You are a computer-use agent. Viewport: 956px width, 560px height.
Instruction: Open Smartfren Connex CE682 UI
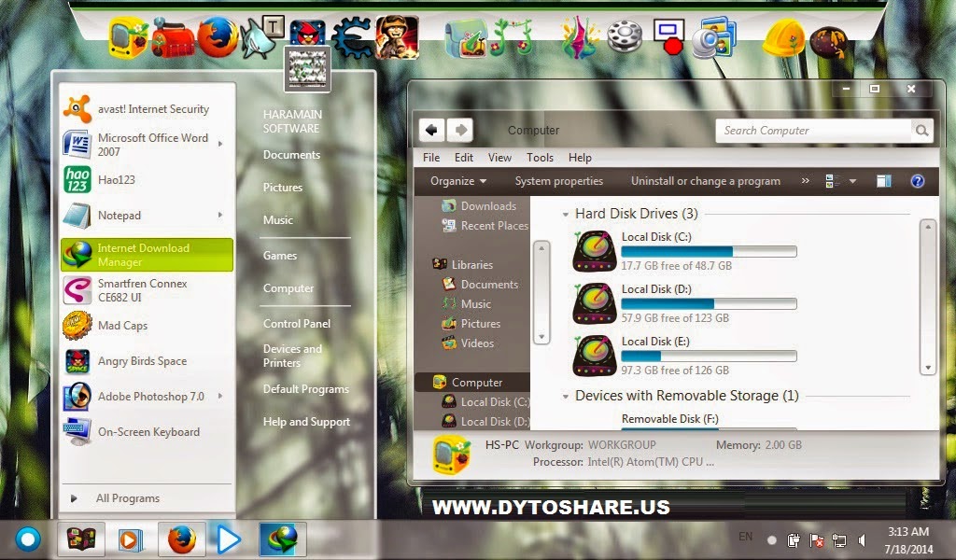147,290
